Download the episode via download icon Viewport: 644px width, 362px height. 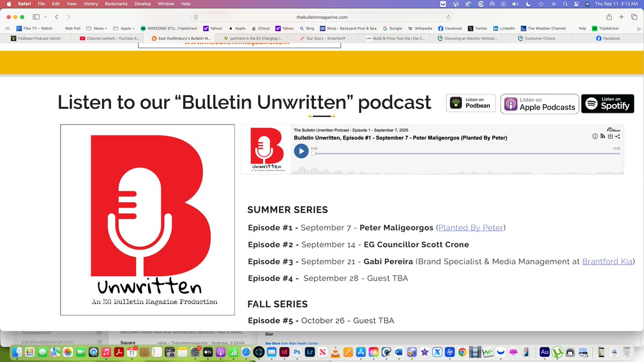pyautogui.click(x=610, y=136)
